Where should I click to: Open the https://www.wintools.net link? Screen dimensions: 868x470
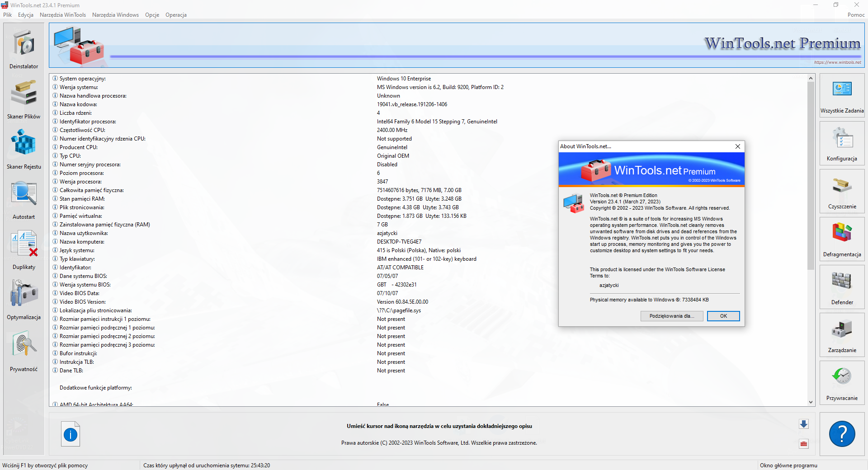click(x=837, y=62)
